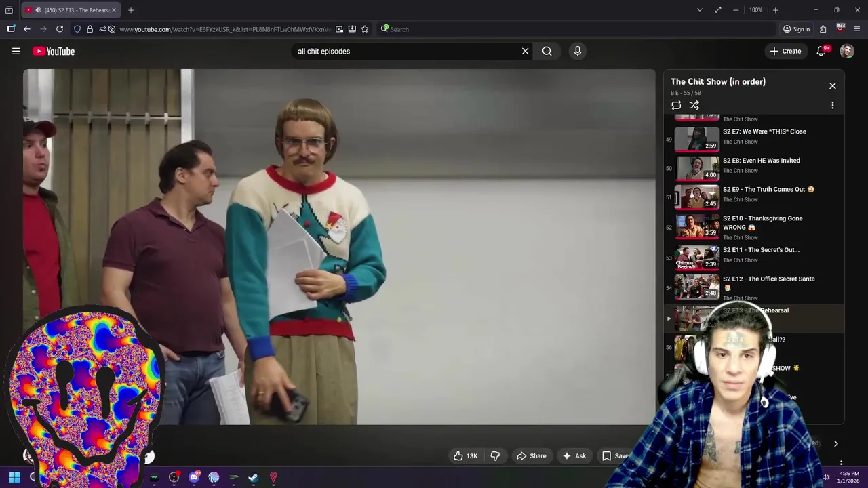Image resolution: width=868 pixels, height=488 pixels.
Task: Open the YouTube account avatar menu
Action: pyautogui.click(x=847, y=51)
